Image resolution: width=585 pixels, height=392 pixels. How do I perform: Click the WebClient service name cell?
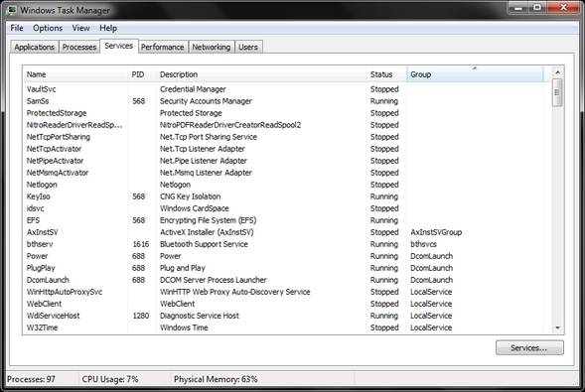coord(44,304)
